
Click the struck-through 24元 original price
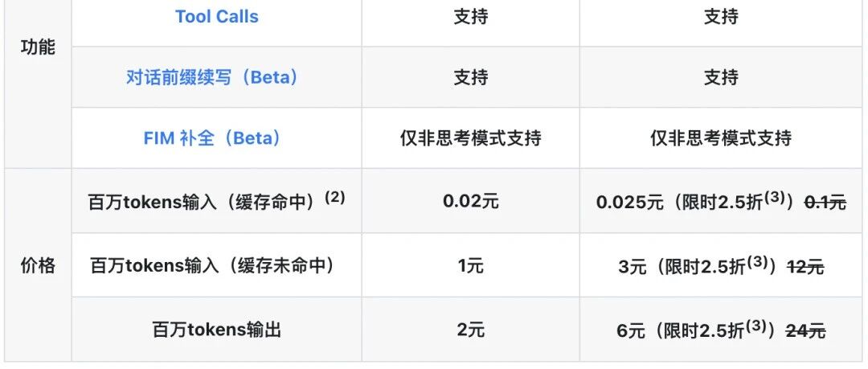(x=806, y=330)
